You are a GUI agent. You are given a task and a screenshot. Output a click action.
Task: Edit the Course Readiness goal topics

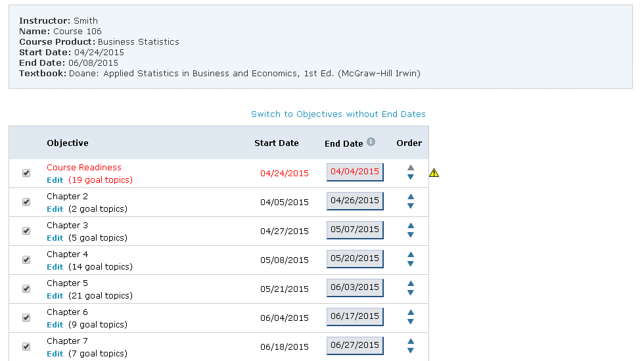tap(55, 180)
